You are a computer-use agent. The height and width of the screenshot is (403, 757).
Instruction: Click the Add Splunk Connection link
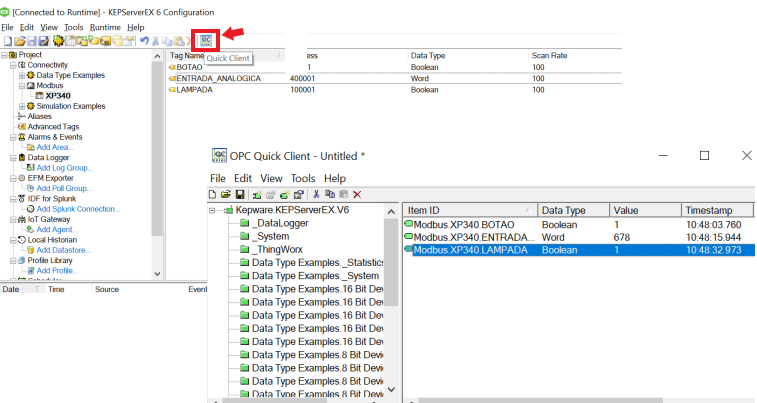(x=78, y=208)
